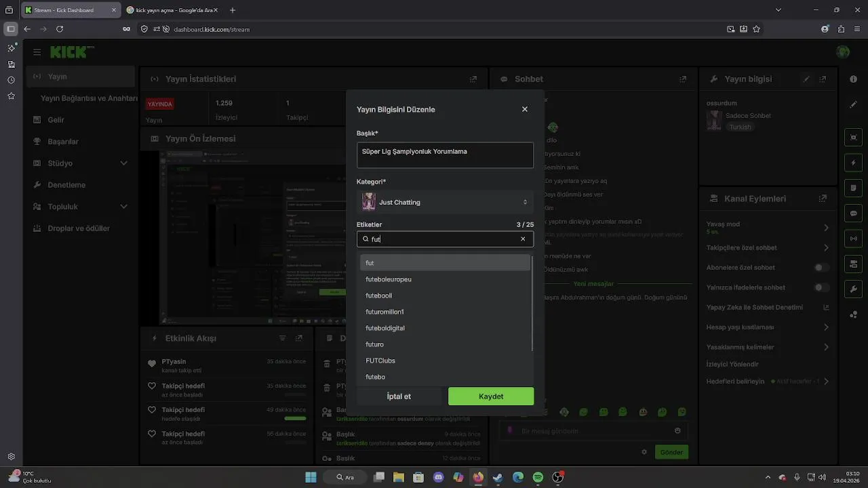
Task: Filter the Etkinlik Akışı list
Action: pyautogui.click(x=283, y=338)
